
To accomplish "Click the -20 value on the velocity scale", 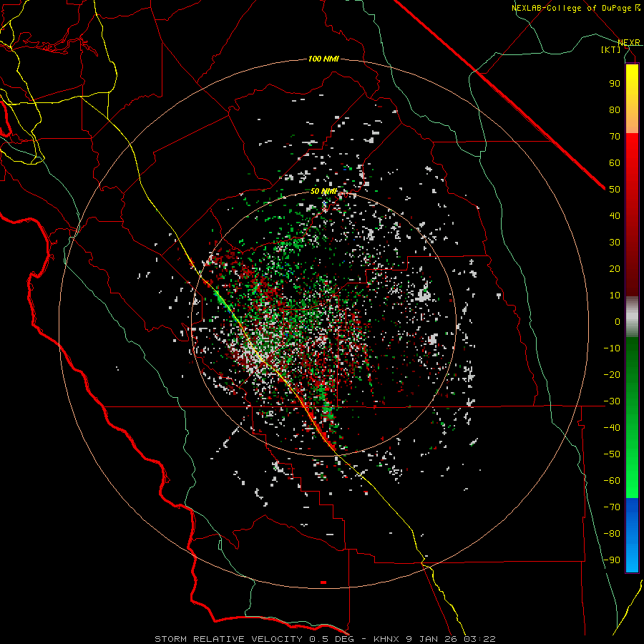I will point(612,374).
